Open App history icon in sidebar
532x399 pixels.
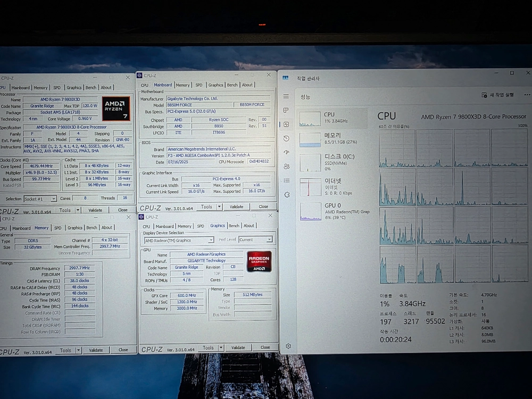[x=286, y=138]
